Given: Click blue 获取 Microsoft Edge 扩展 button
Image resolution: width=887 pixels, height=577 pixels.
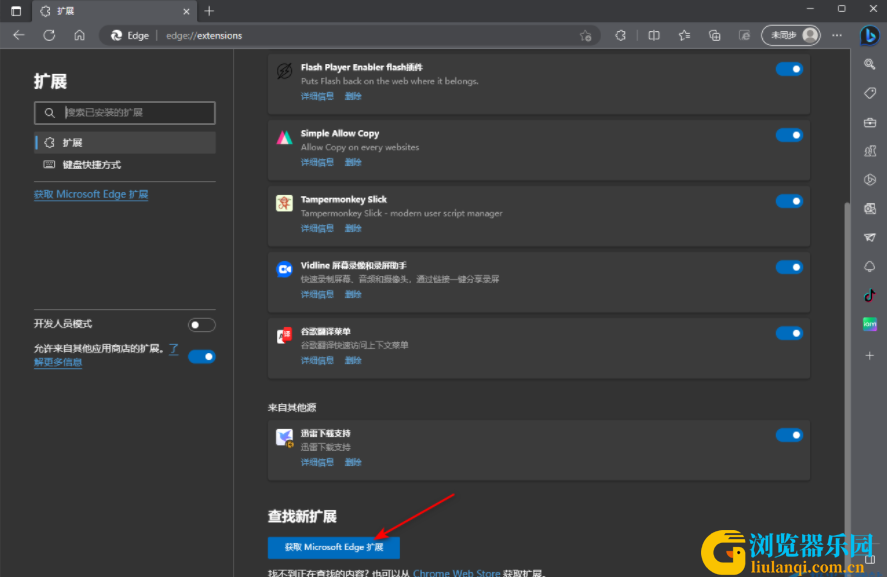Looking at the screenshot, I should coord(334,547).
